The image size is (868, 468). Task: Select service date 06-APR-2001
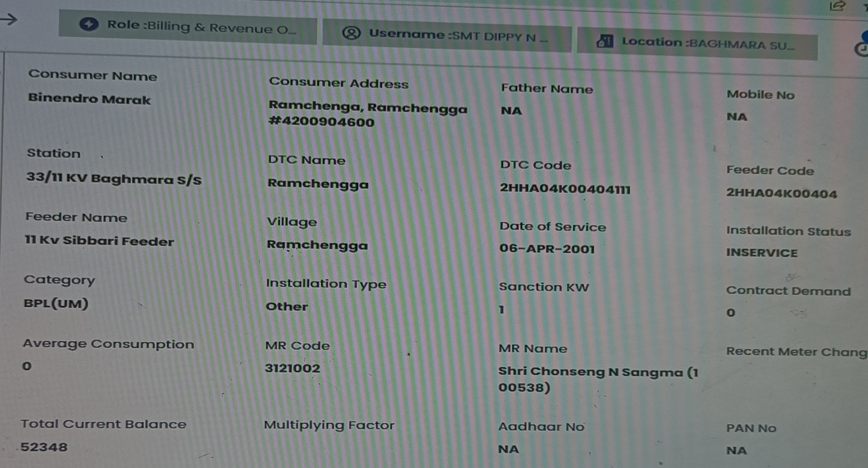(547, 249)
